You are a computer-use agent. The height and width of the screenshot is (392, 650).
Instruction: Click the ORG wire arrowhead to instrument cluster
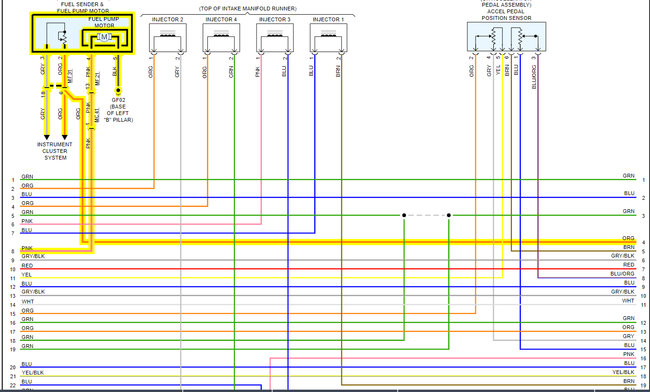(x=64, y=137)
